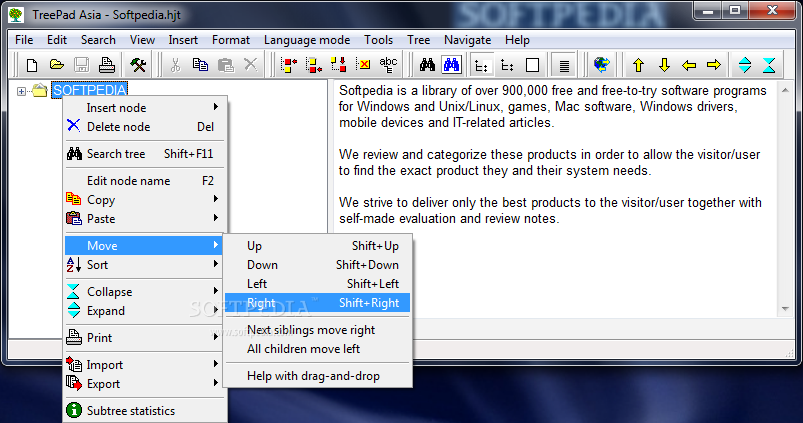The width and height of the screenshot is (803, 423).
Task: Open the Edit menu
Action: point(57,40)
